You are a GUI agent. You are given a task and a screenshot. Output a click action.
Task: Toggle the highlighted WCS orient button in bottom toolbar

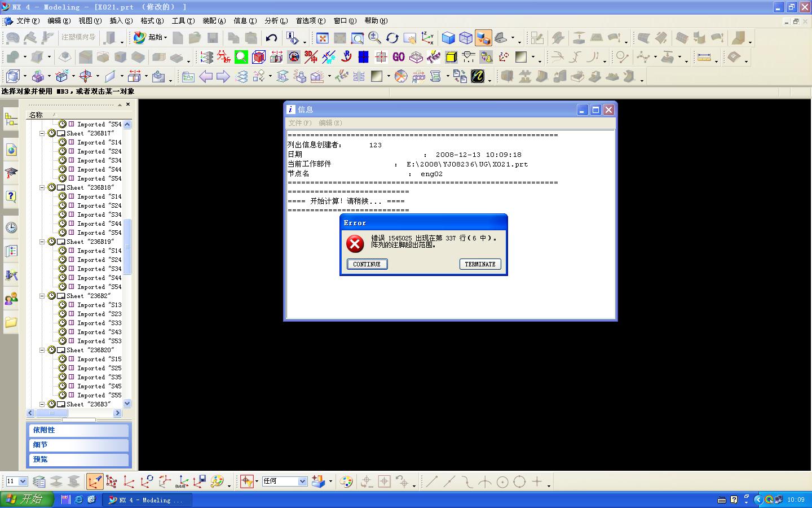point(95,481)
